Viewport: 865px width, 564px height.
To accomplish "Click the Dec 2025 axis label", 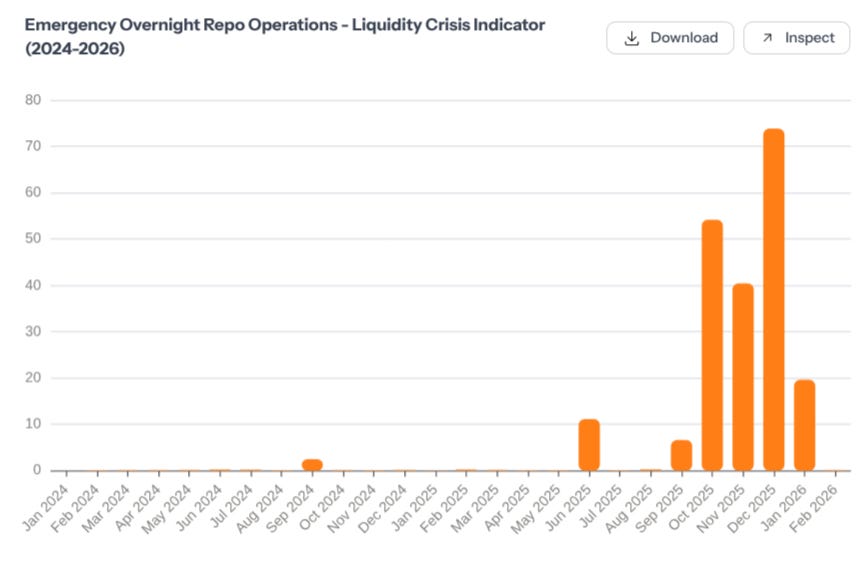I will tap(753, 508).
